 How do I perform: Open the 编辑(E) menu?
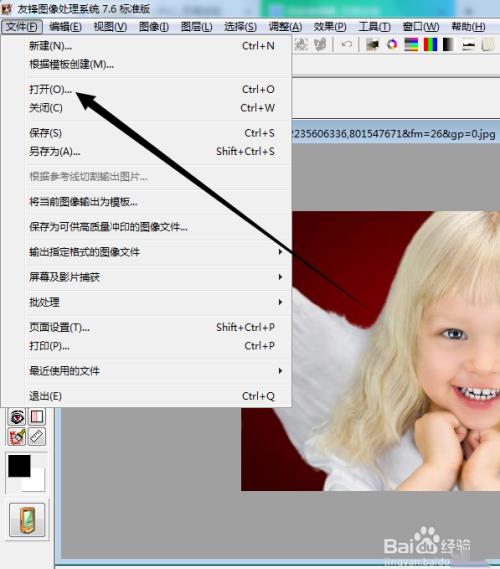[65, 27]
